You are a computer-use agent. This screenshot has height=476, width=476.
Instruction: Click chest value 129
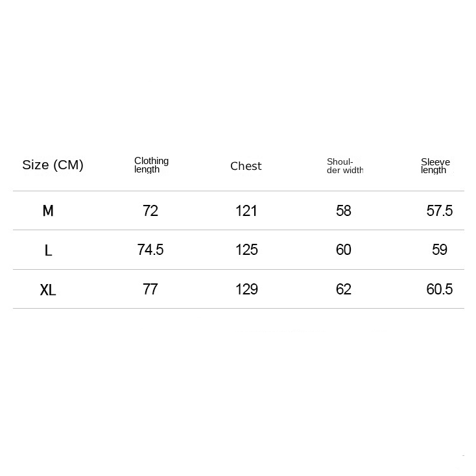[246, 289]
